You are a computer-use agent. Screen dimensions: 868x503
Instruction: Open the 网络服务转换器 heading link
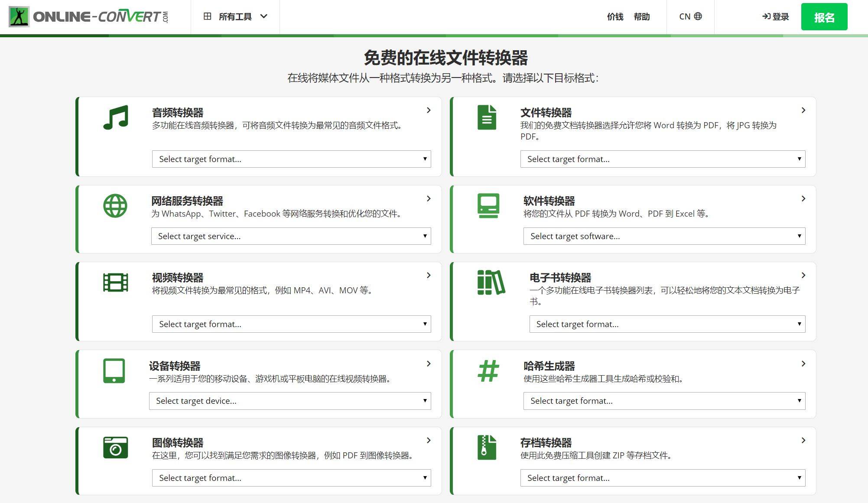coord(187,201)
